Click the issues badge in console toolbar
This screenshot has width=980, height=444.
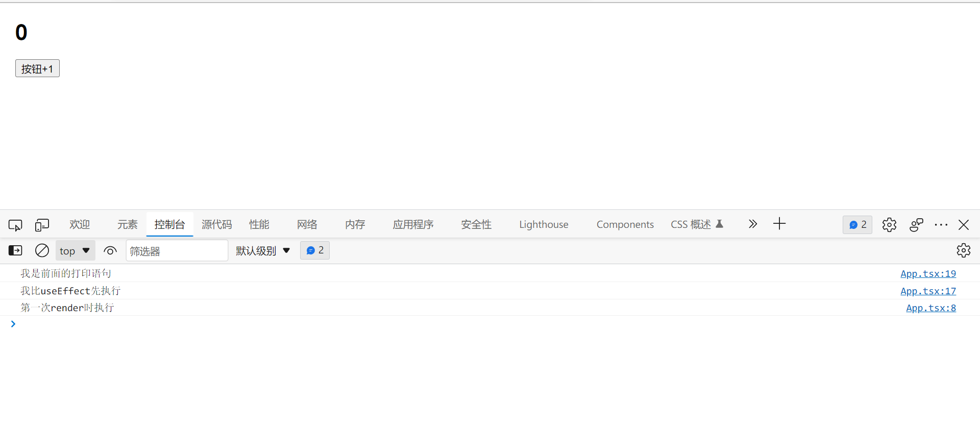click(315, 250)
